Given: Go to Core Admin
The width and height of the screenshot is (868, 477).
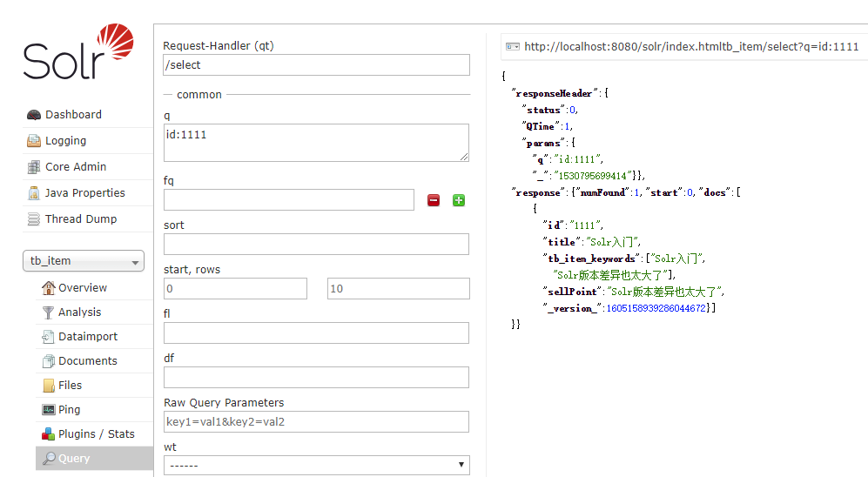Looking at the screenshot, I should click(76, 166).
